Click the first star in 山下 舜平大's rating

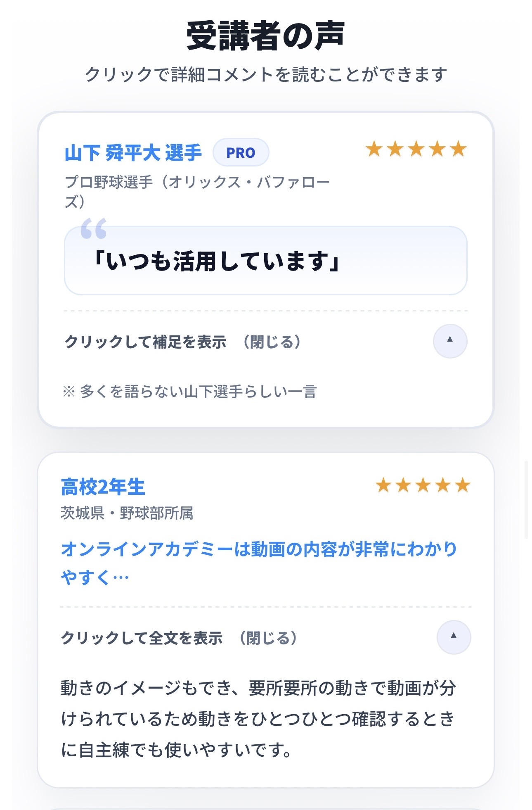374,149
